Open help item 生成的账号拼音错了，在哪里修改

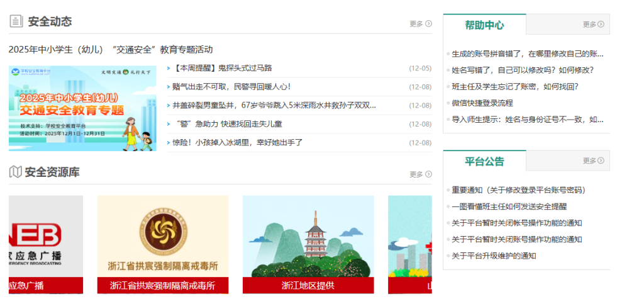[x=528, y=54]
